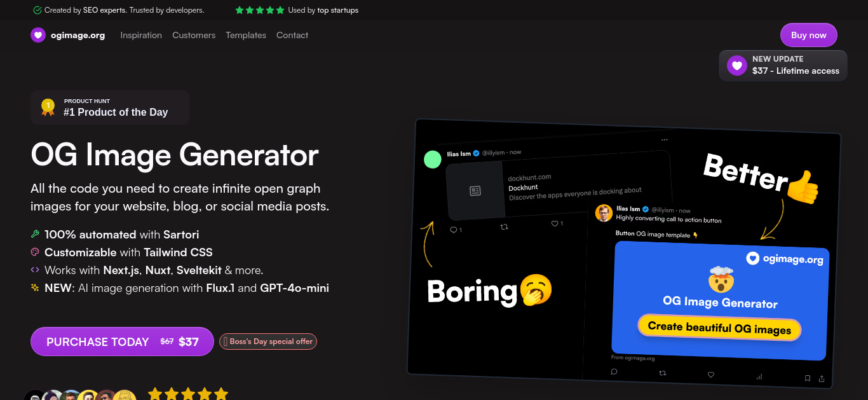Click the code brackets icon beside 'Works with Next.js'
This screenshot has height=400, width=868.
35,270
